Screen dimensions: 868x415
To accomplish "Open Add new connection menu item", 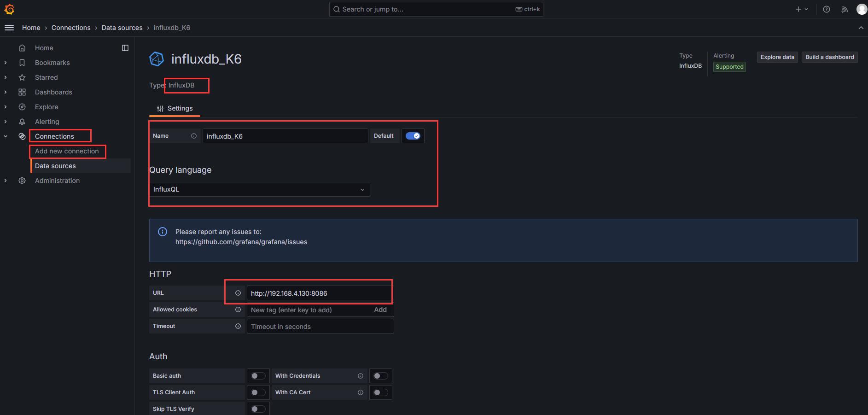I will click(67, 151).
